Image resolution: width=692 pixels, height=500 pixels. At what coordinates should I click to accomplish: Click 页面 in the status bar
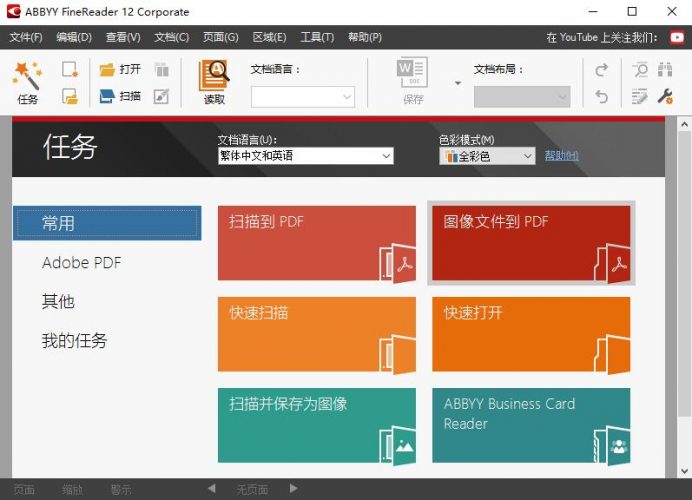click(x=24, y=489)
